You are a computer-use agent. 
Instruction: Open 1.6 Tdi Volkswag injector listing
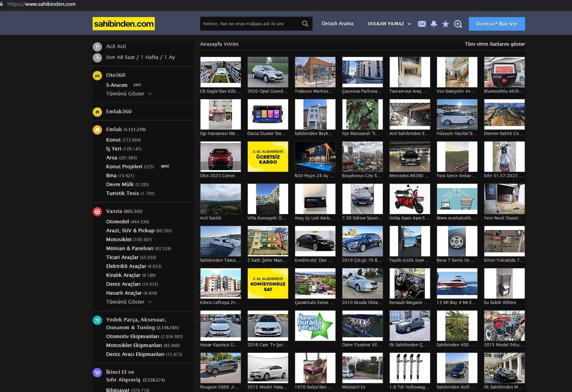tap(410, 368)
